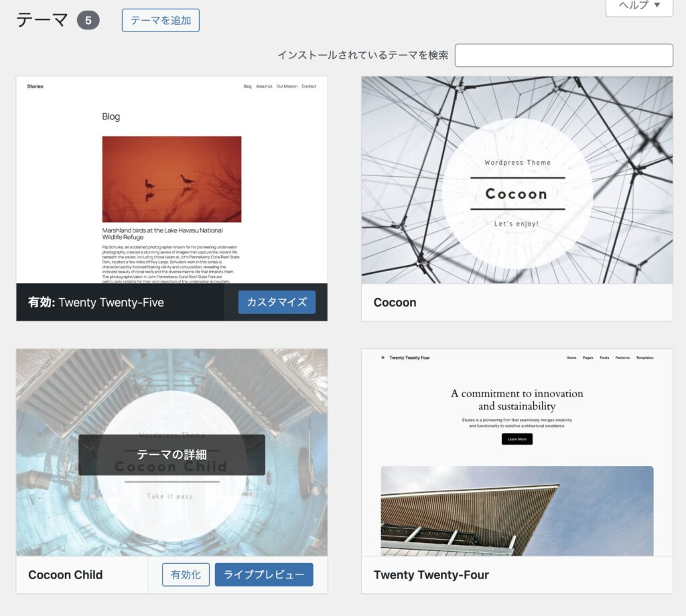Click the テーマを追加 button
Screen dimensions: 686x616
(x=161, y=20)
